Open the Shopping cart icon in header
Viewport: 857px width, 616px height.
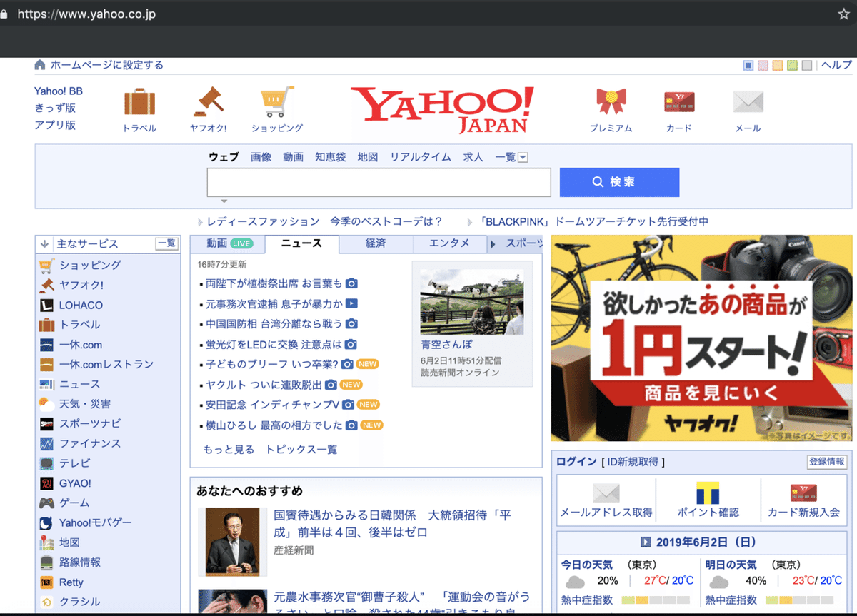pos(277,102)
